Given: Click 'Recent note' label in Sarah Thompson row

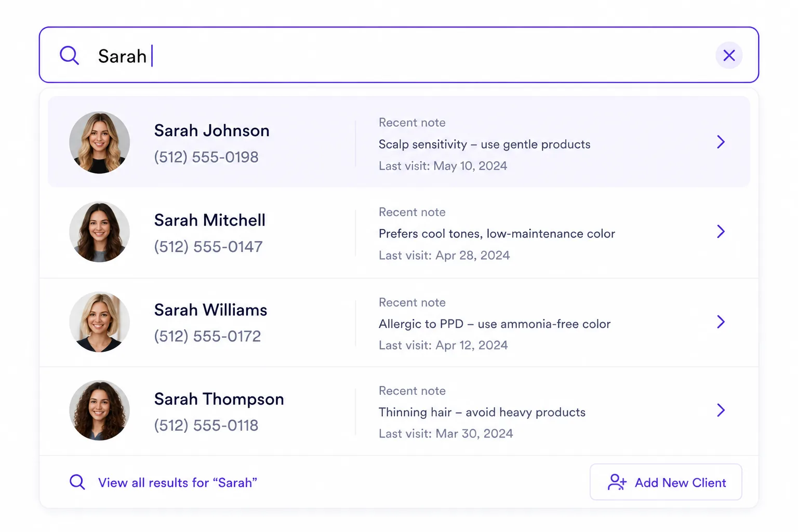Looking at the screenshot, I should pos(412,391).
